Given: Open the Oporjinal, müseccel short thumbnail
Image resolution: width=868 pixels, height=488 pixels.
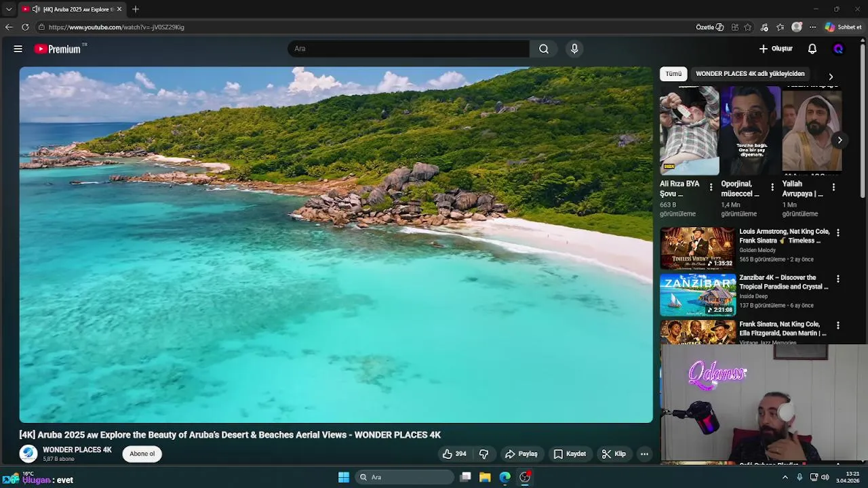Looking at the screenshot, I should click(750, 131).
